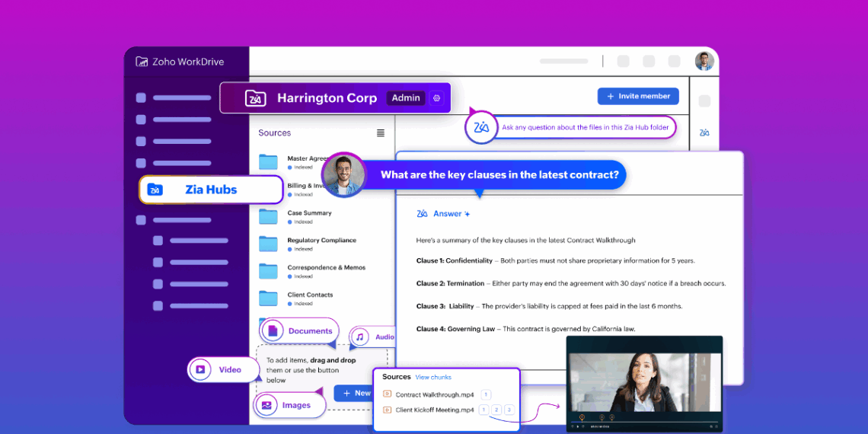Jump to the first orange marker on video timeline
Image resolution: width=868 pixels, height=434 pixels.
click(x=581, y=417)
